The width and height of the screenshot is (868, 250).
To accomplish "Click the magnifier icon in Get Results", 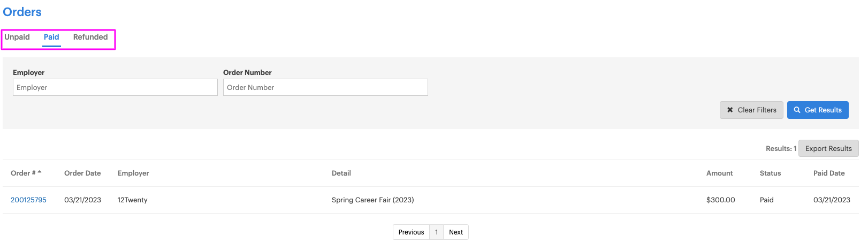I will (x=797, y=110).
